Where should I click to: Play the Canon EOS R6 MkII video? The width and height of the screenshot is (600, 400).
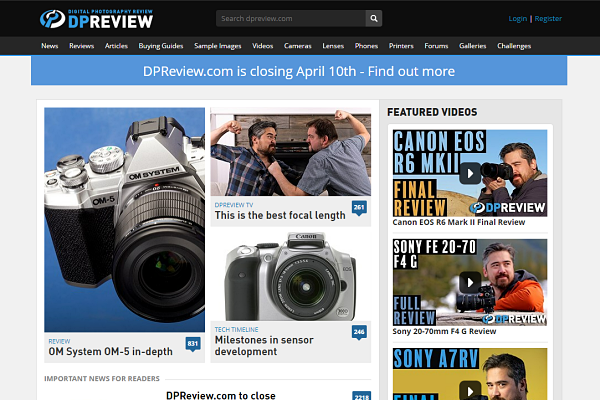coord(469,172)
